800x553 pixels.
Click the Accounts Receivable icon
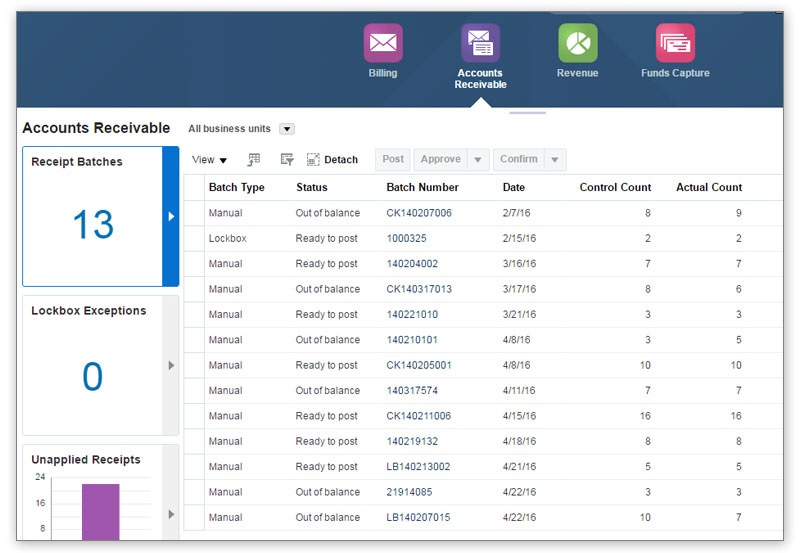480,43
